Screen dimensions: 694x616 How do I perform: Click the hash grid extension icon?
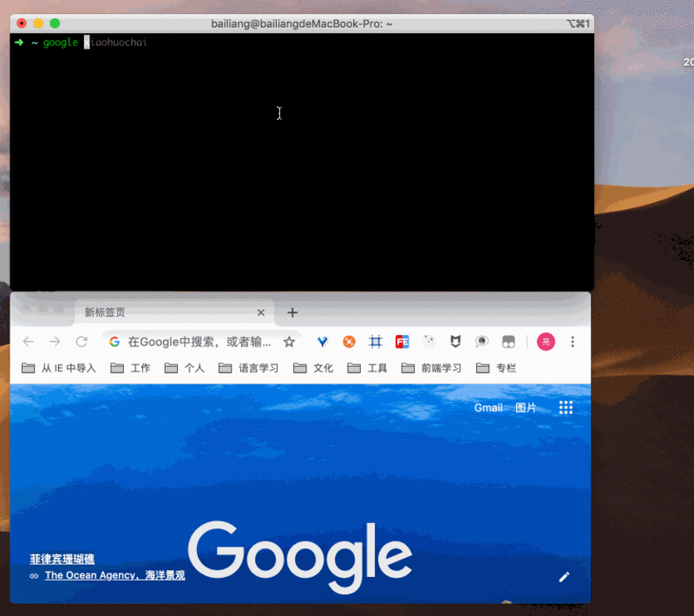(376, 342)
